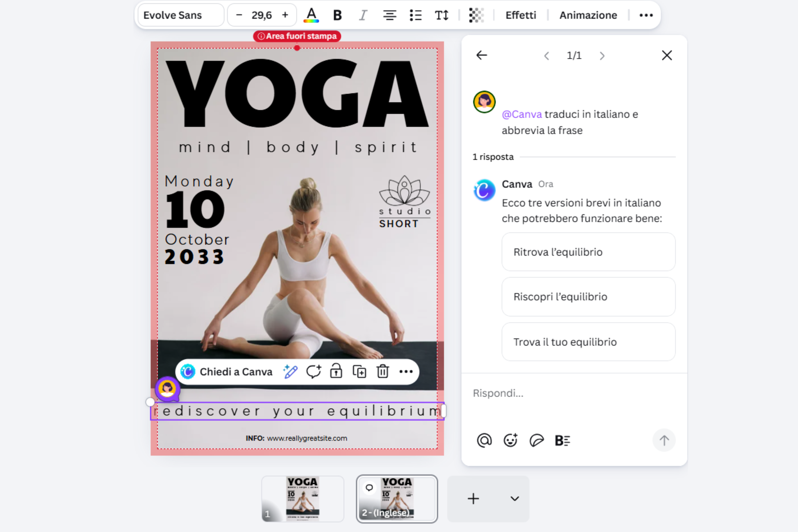Viewport: 798px width, 532px height.
Task: Select suggestion Riscopri l'equilibrio
Action: 588,297
